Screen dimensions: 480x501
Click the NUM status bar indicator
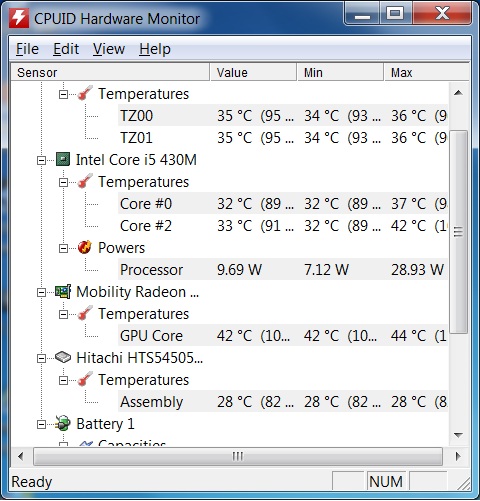(386, 482)
